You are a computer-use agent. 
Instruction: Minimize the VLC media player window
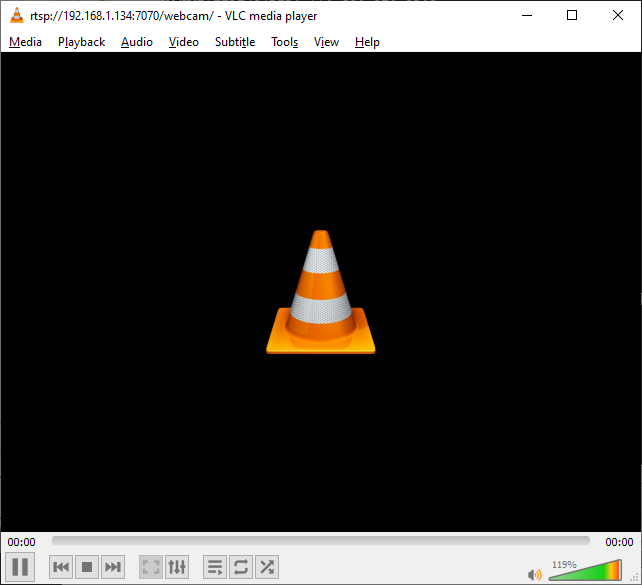(527, 16)
